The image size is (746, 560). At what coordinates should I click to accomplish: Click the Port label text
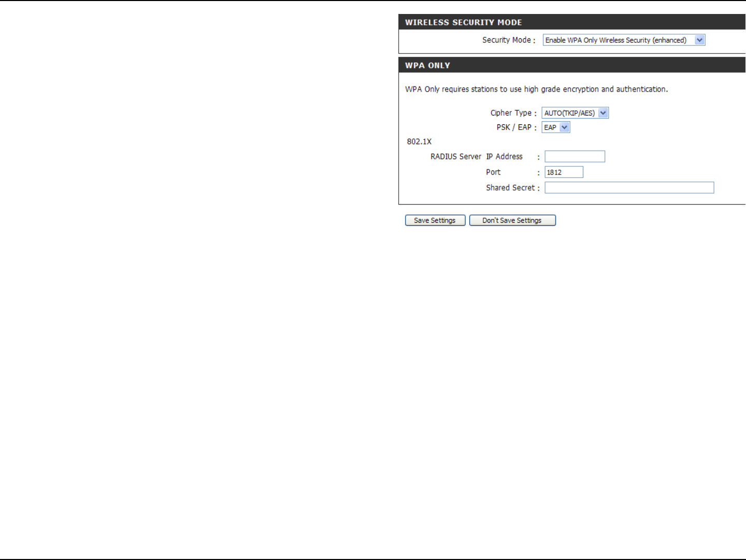(x=493, y=172)
